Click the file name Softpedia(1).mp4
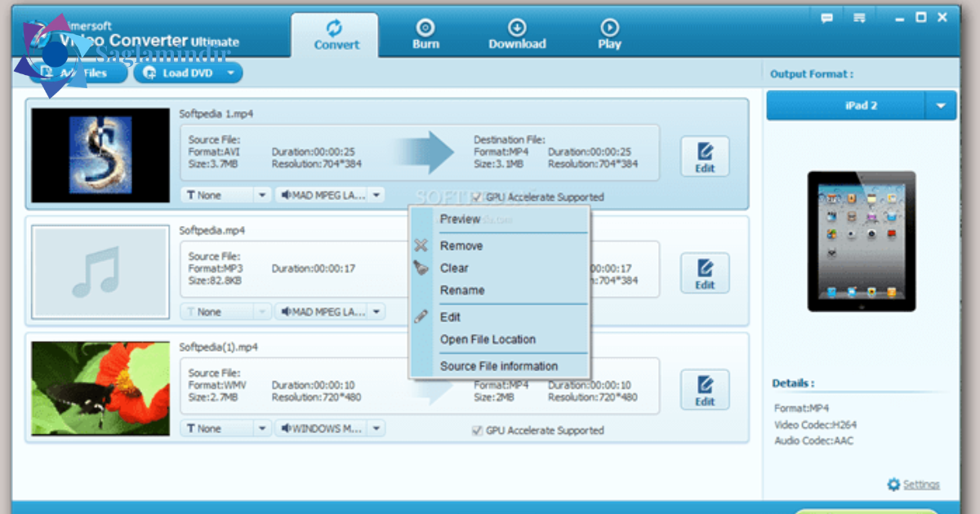The width and height of the screenshot is (980, 514). (219, 348)
